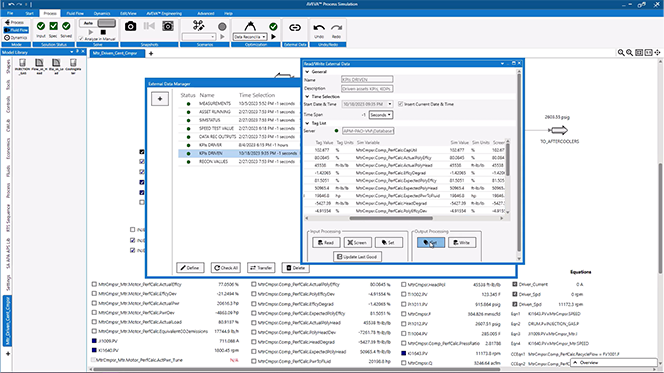Click the tag list horizontal scrollbar
664x373 pixels.
coord(391,218)
